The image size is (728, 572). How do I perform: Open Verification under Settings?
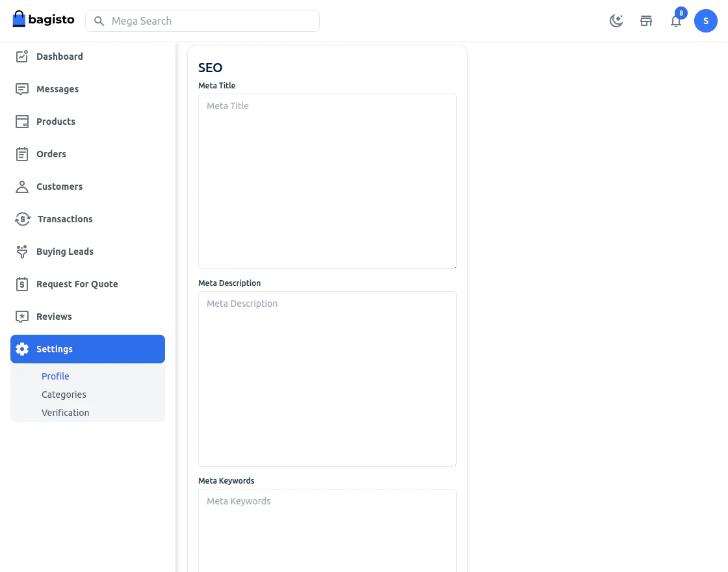click(x=65, y=413)
